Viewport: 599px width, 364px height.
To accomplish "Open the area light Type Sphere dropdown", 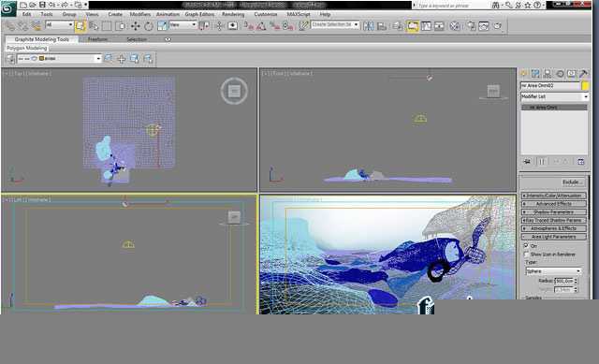I will click(553, 270).
